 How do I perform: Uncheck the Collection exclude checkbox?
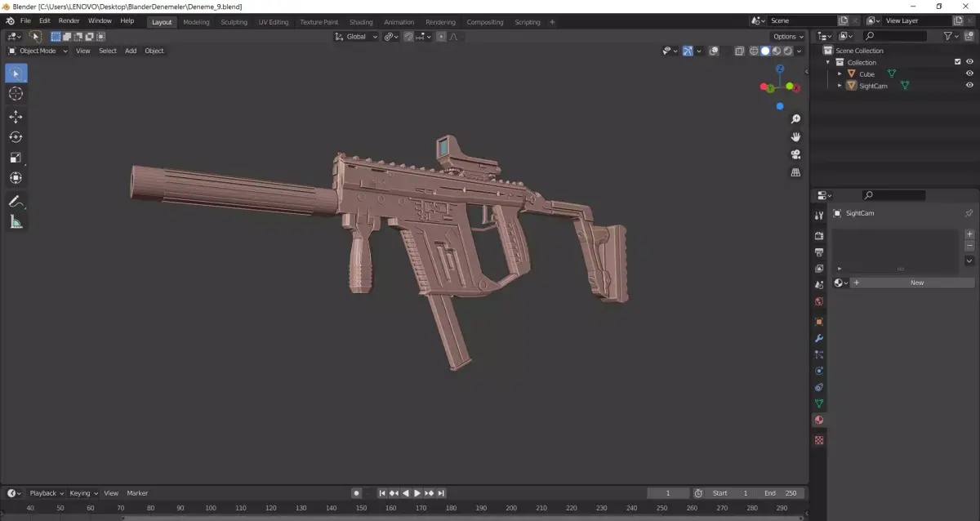[958, 62]
